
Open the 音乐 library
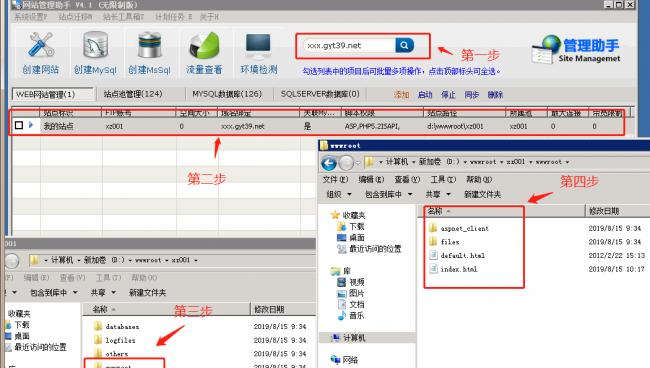click(x=351, y=316)
